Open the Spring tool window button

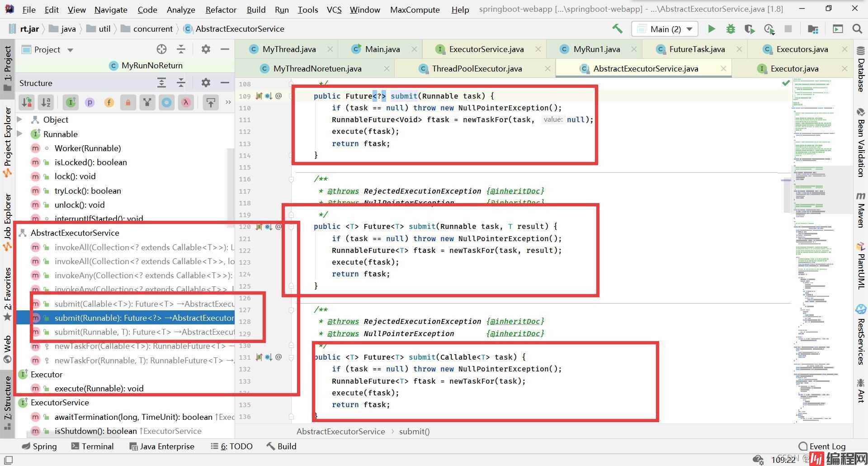39,446
